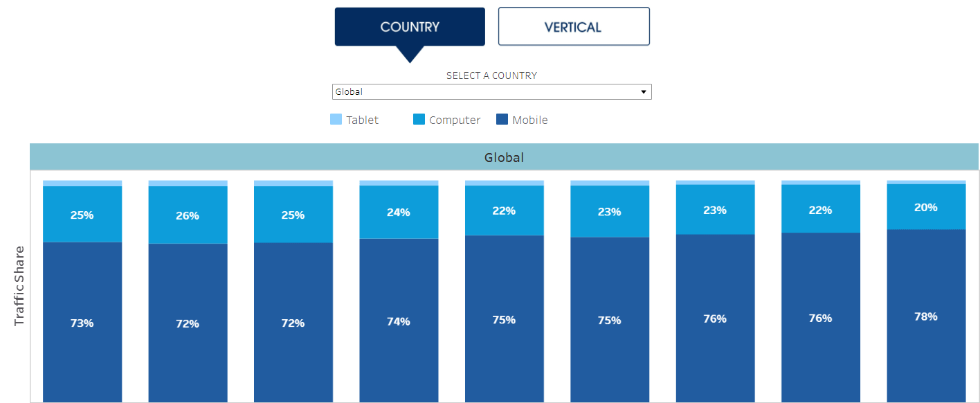Image resolution: width=980 pixels, height=403 pixels.
Task: Click the Global chart header
Action: (504, 157)
